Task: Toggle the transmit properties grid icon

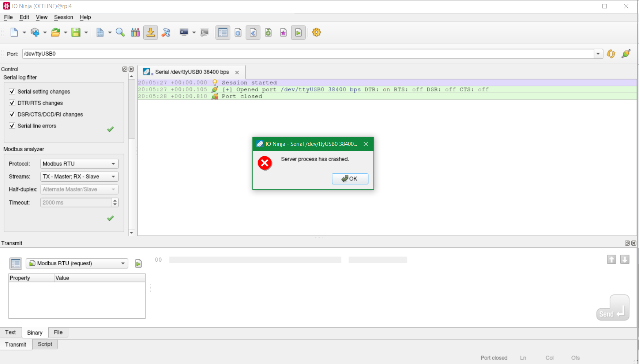Action: pyautogui.click(x=16, y=263)
